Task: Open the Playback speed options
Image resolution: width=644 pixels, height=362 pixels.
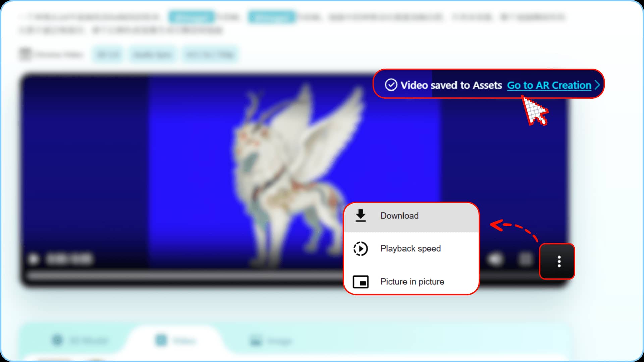Action: (411, 248)
